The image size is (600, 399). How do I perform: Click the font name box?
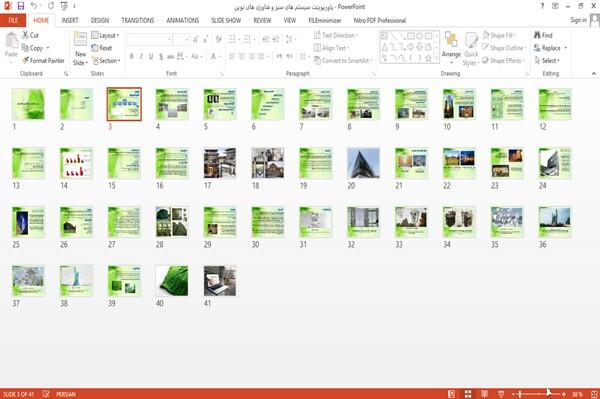(149, 39)
